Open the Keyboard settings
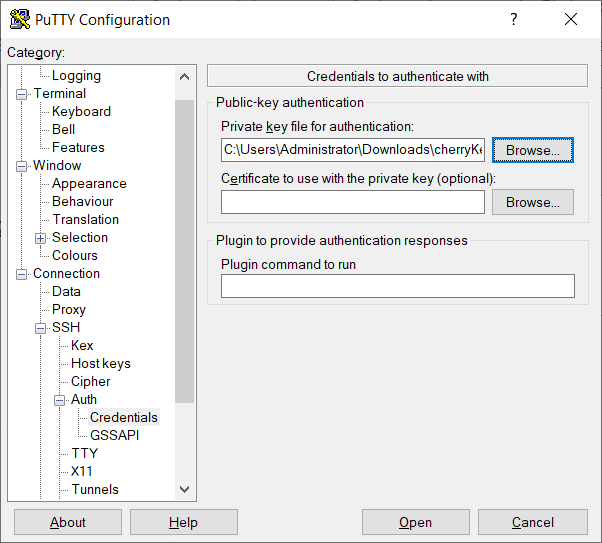The width and height of the screenshot is (602, 543). click(81, 111)
